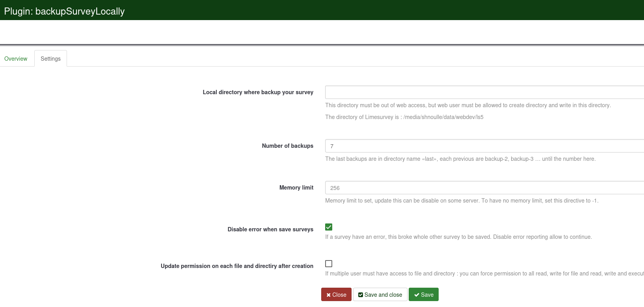Click the 'Memory limit' label text
This screenshot has height=307, width=644.
pos(296,188)
